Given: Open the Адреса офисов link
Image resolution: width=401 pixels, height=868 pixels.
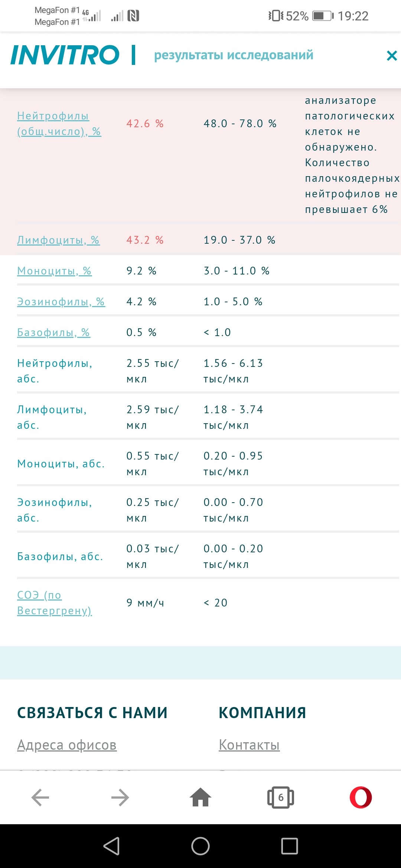Looking at the screenshot, I should click(x=67, y=744).
